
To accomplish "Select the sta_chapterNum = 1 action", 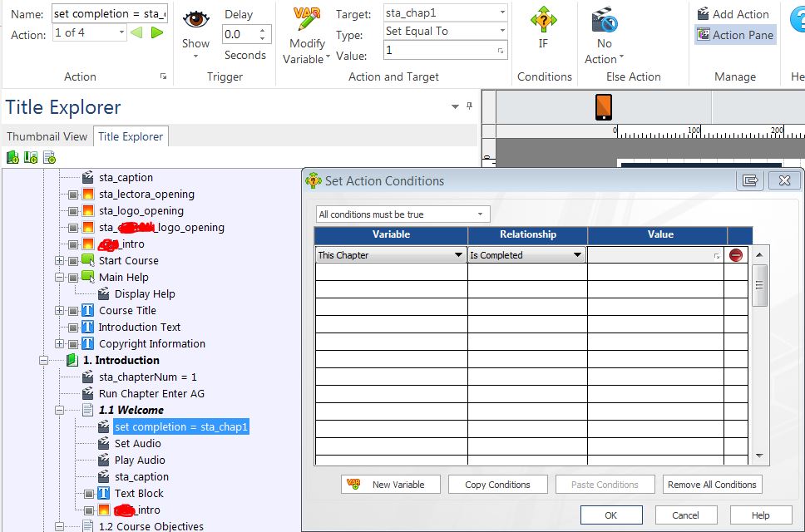I will [x=148, y=377].
